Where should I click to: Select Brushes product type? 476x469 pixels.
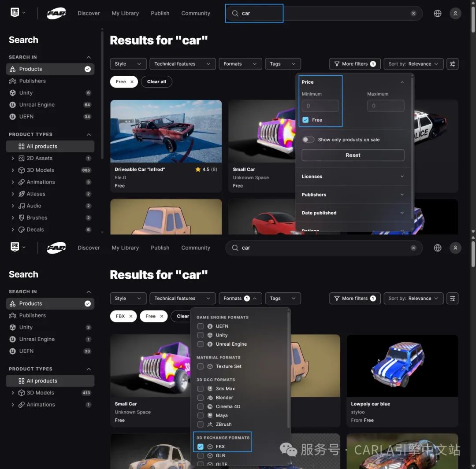(x=50, y=218)
